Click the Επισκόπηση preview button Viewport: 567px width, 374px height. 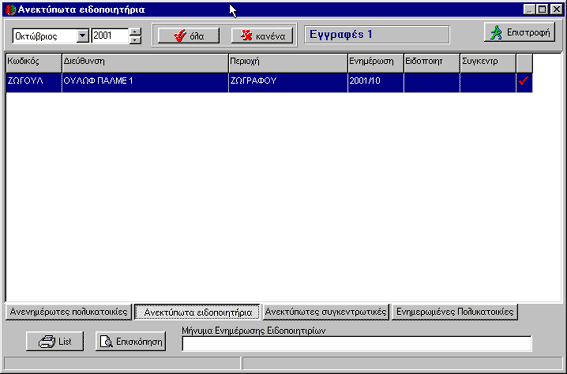131,341
